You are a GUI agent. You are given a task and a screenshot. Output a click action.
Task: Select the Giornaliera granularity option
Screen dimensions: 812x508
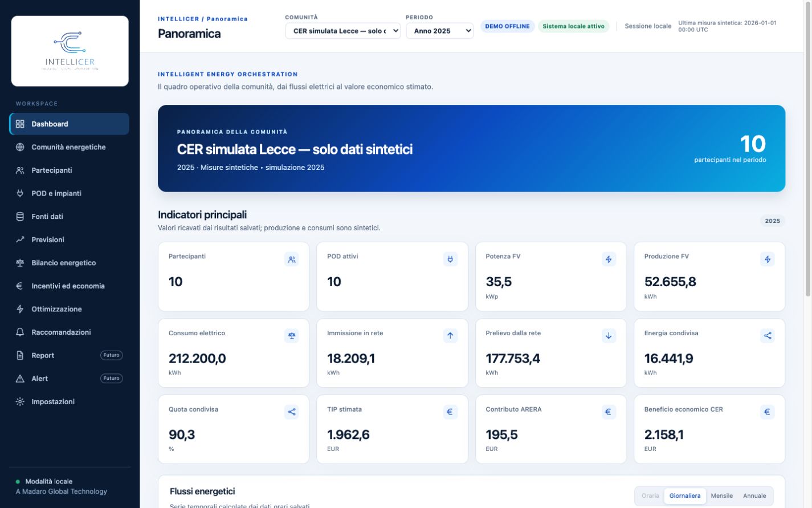coord(685,496)
